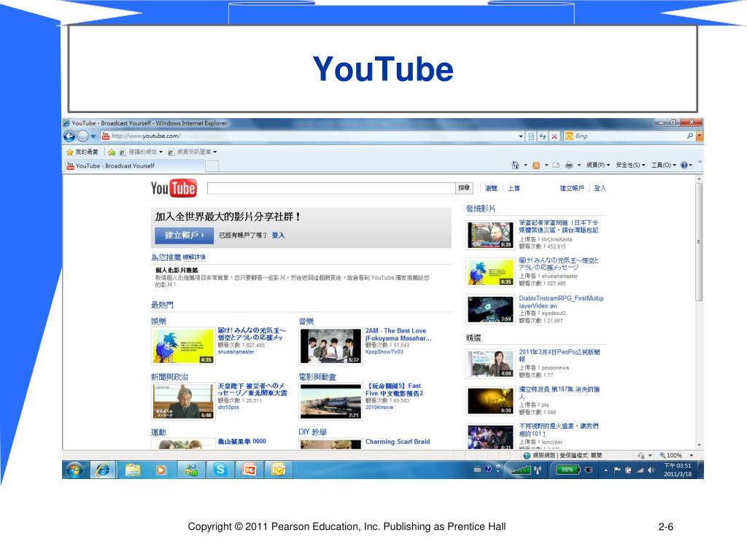The width and height of the screenshot is (747, 560).
Task: Open the Charming Scarf Braid video link
Action: pyautogui.click(x=398, y=442)
